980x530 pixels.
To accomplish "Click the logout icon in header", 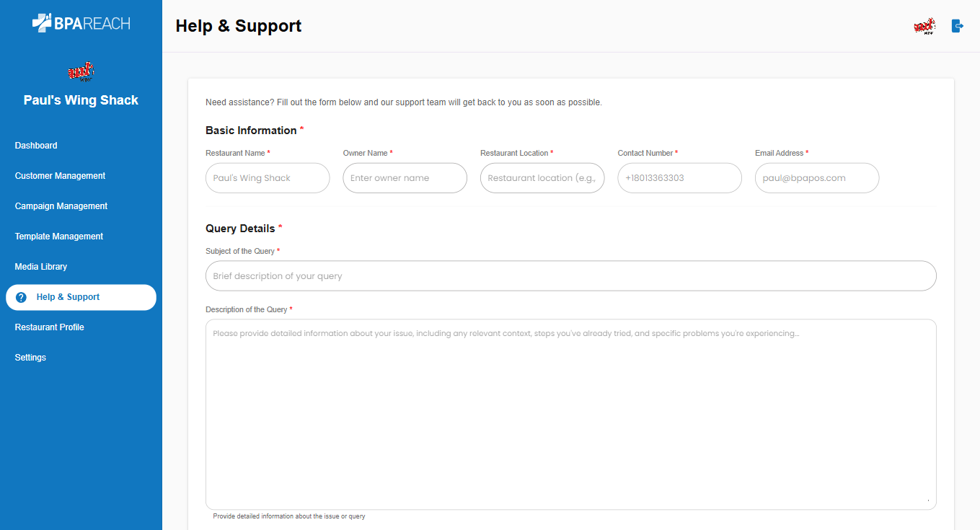I will click(x=957, y=26).
